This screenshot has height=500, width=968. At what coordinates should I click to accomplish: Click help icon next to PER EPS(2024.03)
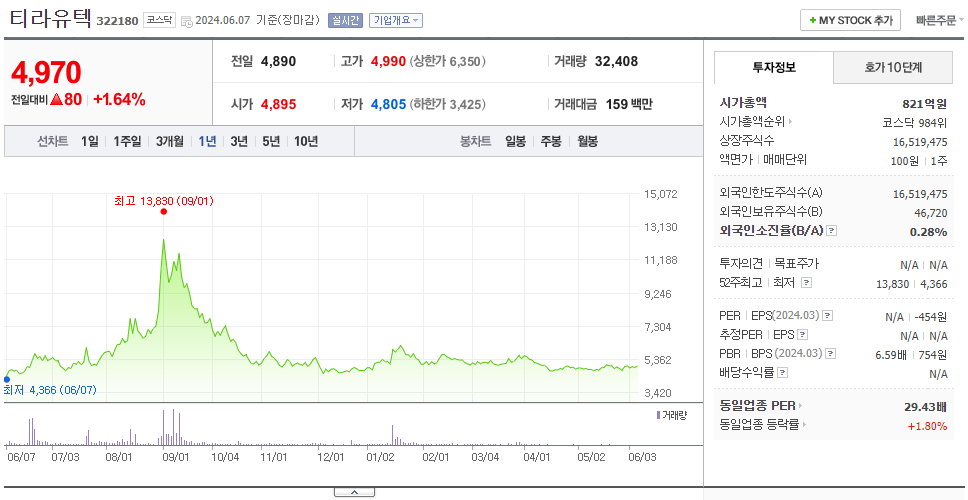coord(828,315)
